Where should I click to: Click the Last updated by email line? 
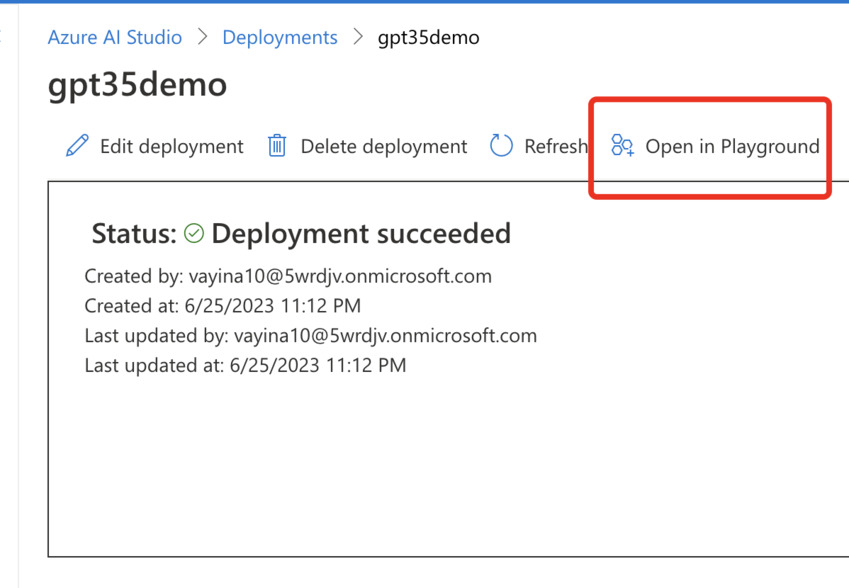(311, 336)
